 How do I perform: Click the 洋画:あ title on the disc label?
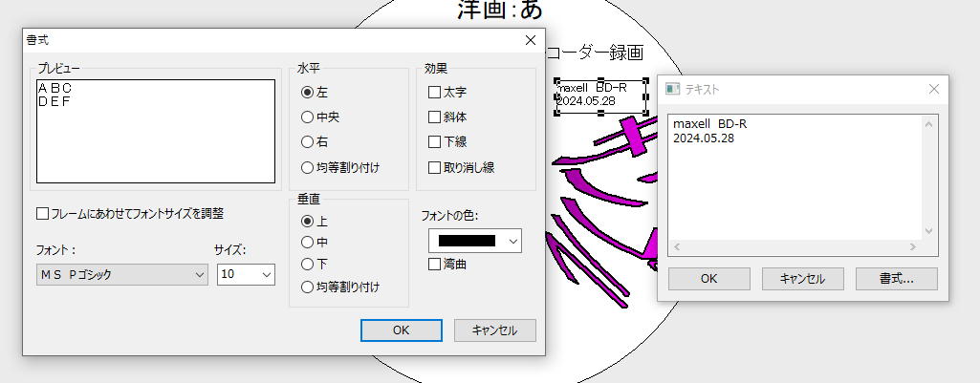(x=500, y=10)
